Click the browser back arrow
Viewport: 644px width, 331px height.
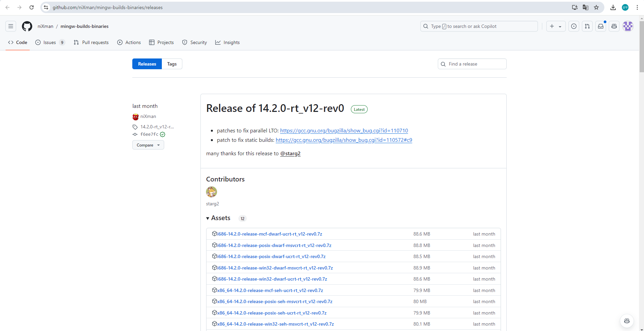pos(7,7)
